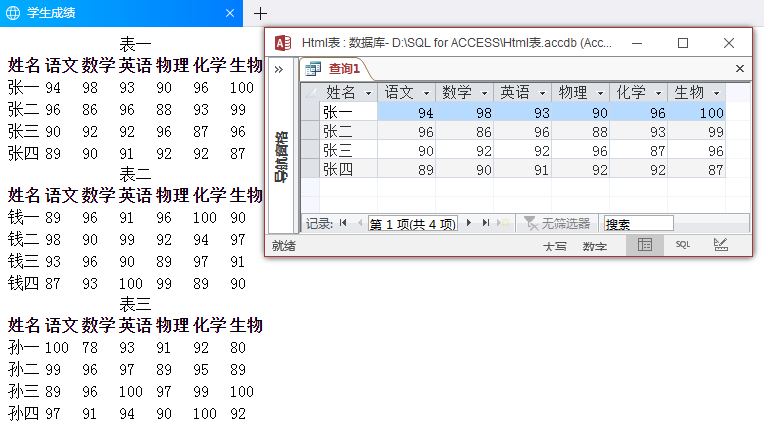764x421 pixels.
Task: Click the current record number box
Action: 413,224
